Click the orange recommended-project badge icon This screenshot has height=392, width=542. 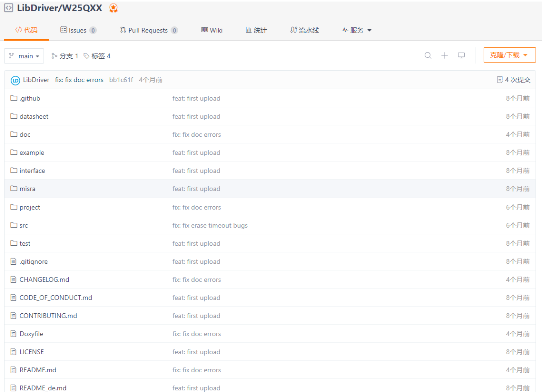click(114, 8)
